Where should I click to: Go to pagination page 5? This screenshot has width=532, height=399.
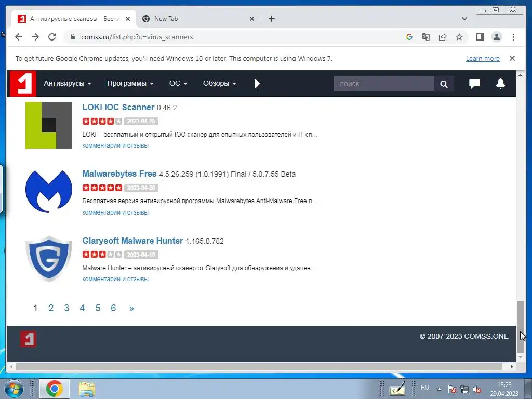tap(98, 308)
